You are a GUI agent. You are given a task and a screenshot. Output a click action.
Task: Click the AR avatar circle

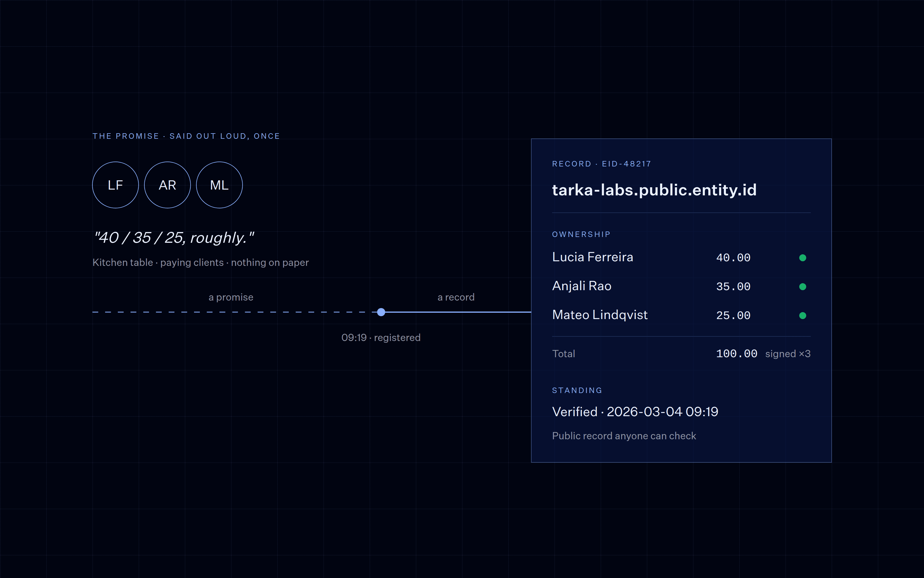(167, 185)
